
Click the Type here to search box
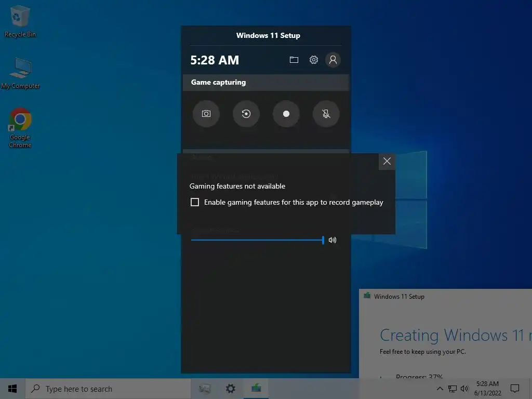tap(108, 389)
